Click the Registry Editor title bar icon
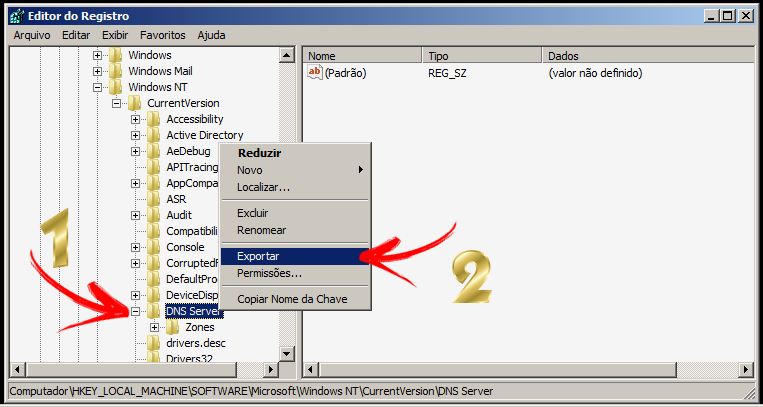 tap(18, 16)
